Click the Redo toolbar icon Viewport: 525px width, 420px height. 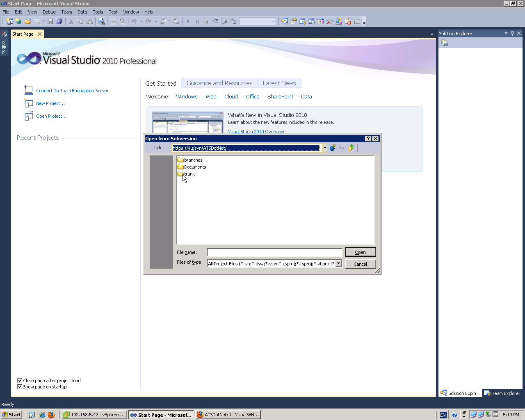click(x=148, y=21)
